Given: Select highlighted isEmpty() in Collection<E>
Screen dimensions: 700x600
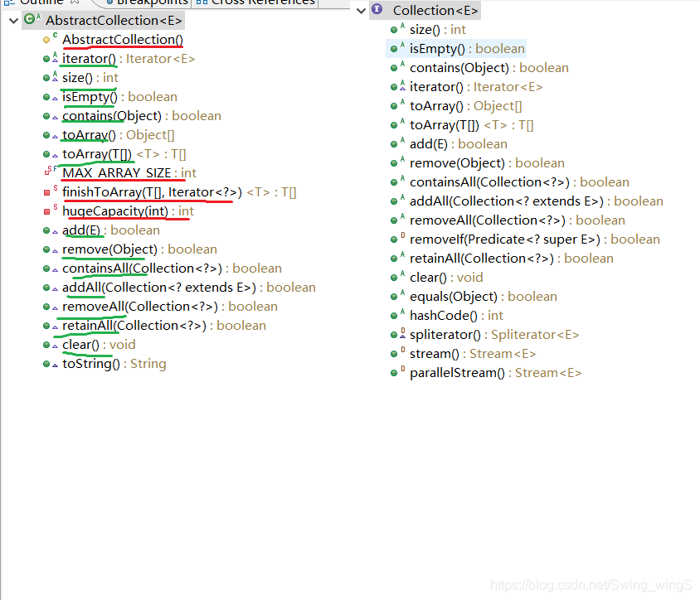Looking at the screenshot, I should click(x=467, y=49).
